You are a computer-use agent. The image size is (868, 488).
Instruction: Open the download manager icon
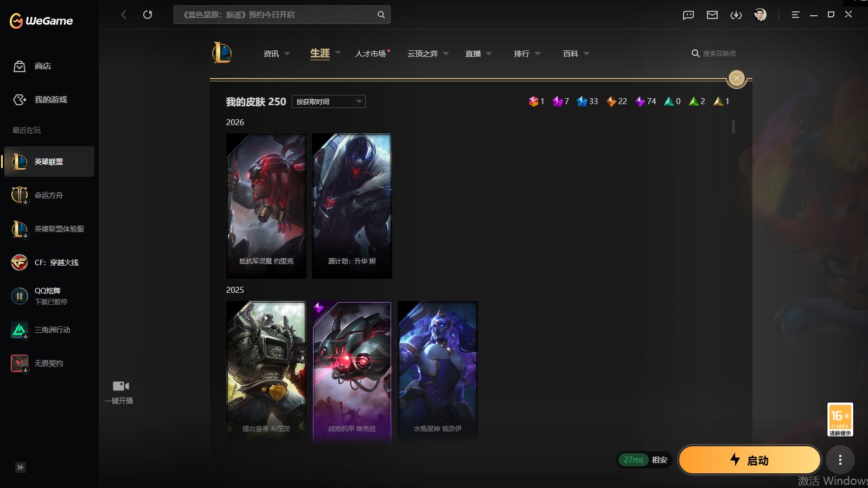(736, 15)
